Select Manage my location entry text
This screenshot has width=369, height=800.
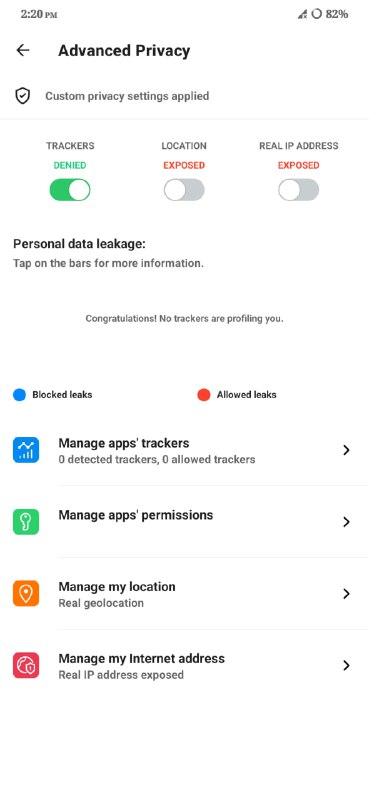tap(117, 587)
